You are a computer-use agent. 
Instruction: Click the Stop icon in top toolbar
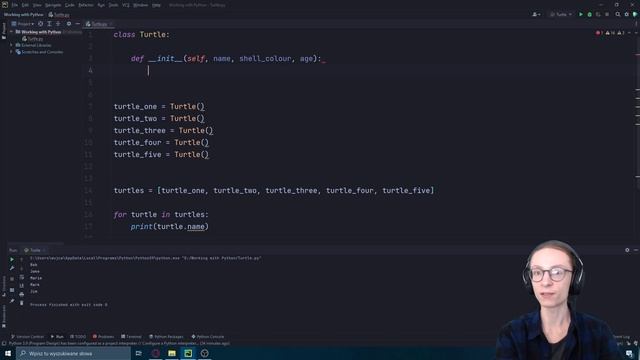tap(607, 14)
